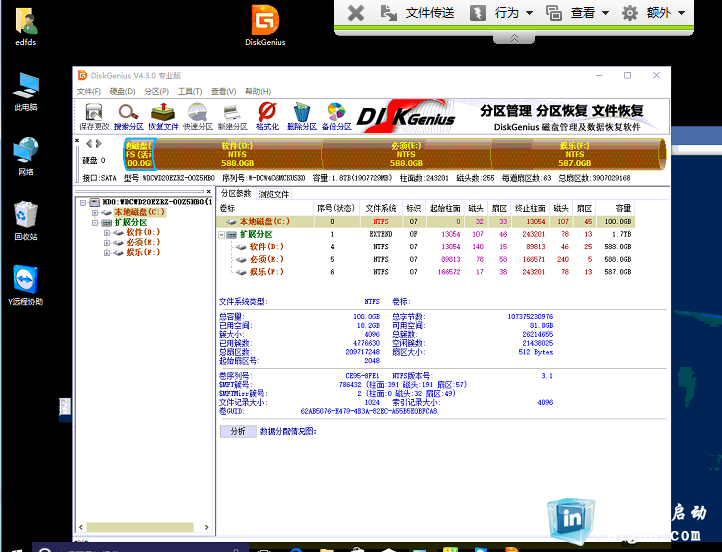Image resolution: width=722 pixels, height=552 pixels.
Task: Open the 行为 actions dropdown in remote toolbar
Action: (x=501, y=13)
